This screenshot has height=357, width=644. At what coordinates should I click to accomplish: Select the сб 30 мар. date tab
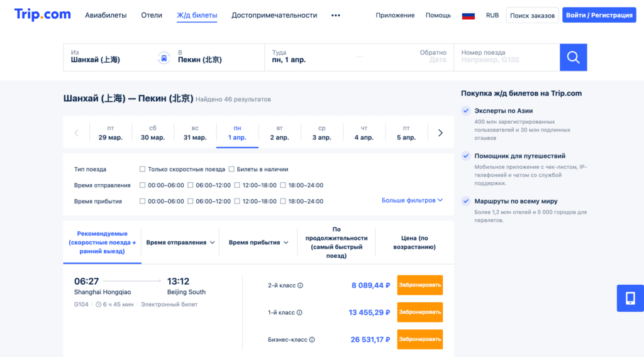point(153,133)
